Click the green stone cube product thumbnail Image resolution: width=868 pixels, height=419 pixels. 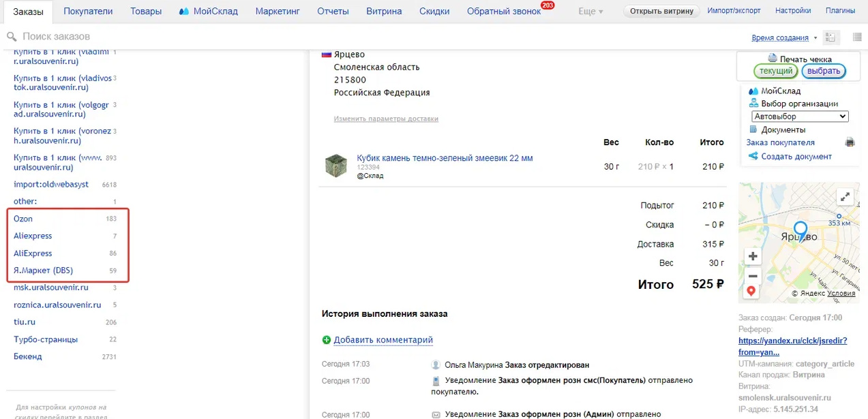[335, 166]
